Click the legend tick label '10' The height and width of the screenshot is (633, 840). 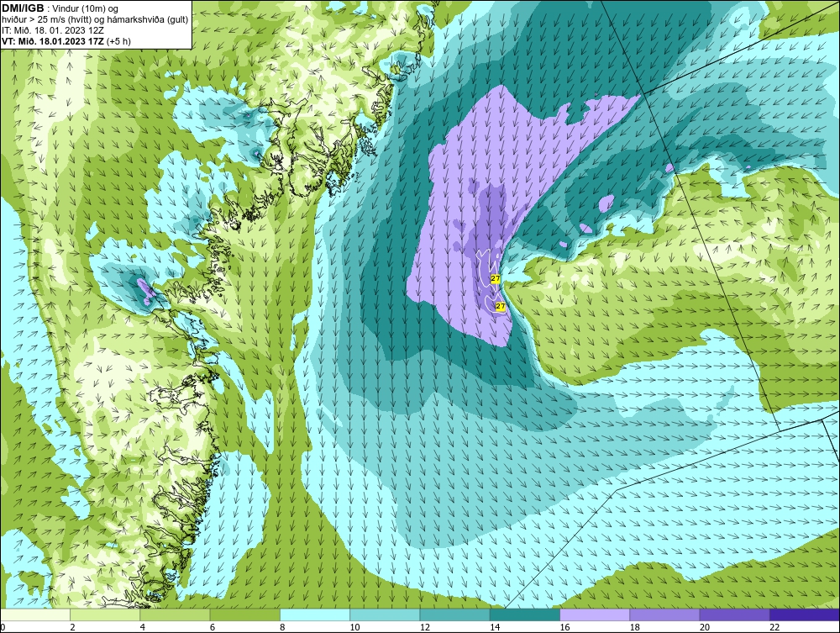point(354,628)
